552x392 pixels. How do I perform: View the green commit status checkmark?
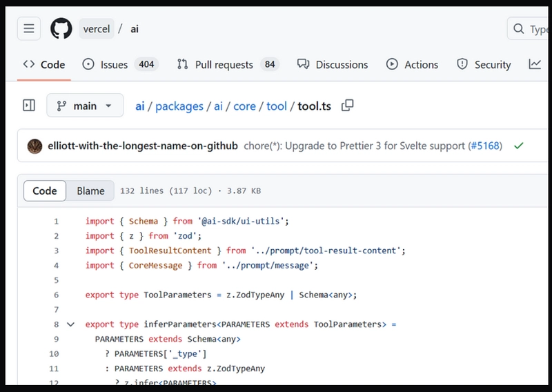(519, 146)
